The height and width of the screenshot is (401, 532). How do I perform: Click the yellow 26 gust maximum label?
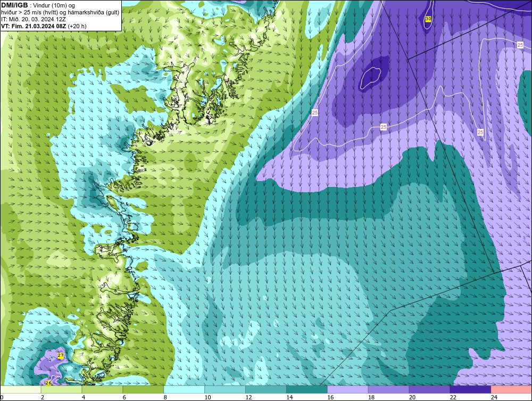(48, 383)
